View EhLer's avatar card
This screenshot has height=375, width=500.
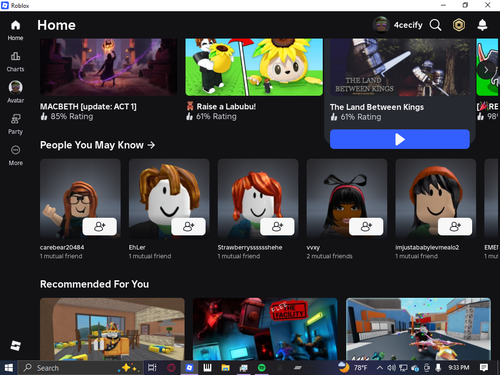169,198
